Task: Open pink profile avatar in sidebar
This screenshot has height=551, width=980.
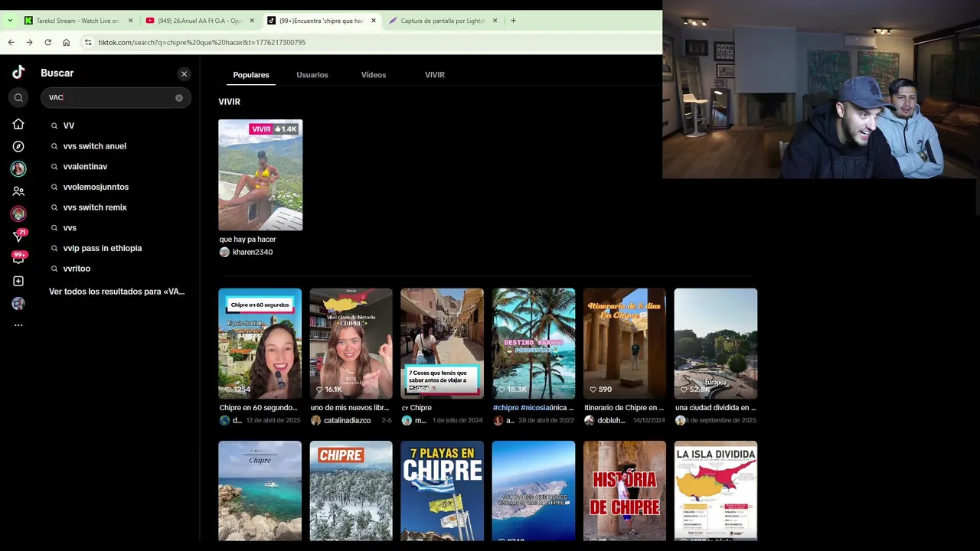Action: pyautogui.click(x=18, y=214)
